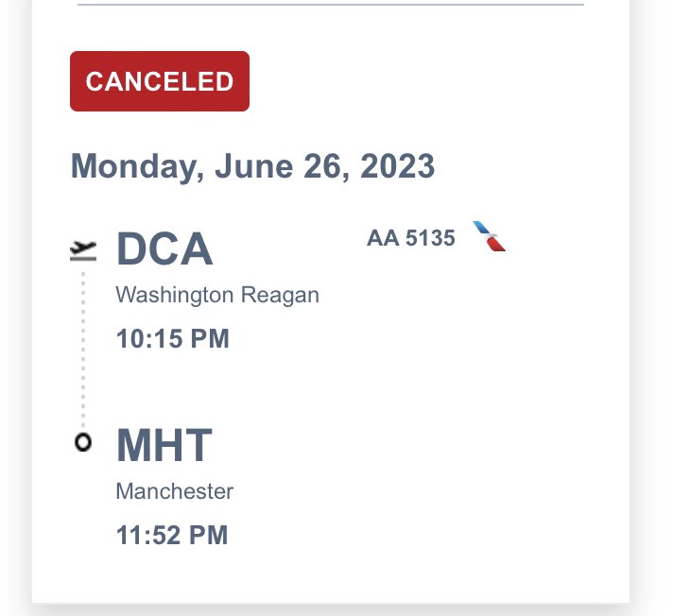Screen dimensions: 673x616
Task: Click the red CANCELED status badge
Action: tap(160, 81)
